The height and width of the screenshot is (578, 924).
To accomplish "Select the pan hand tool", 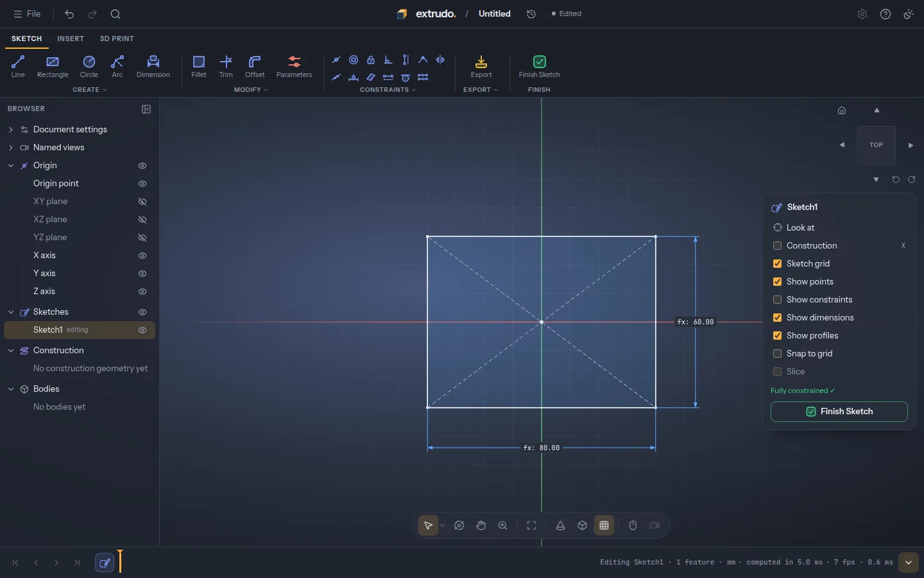I will (481, 525).
